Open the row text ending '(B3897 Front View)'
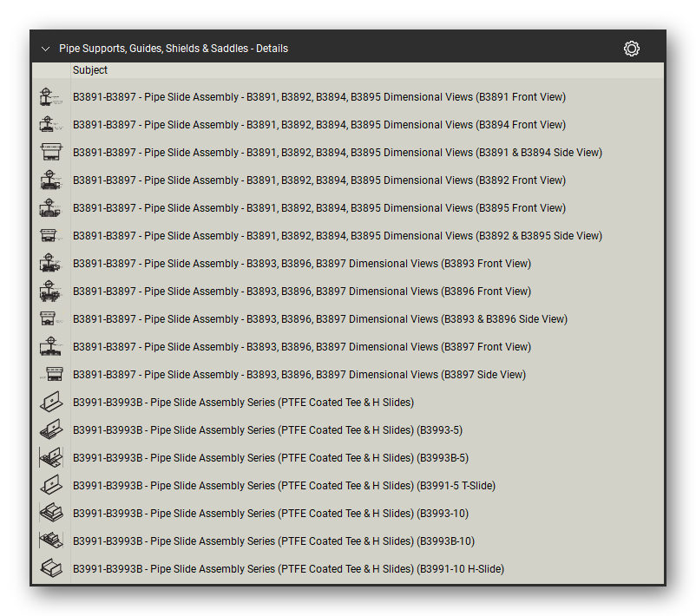 click(302, 347)
